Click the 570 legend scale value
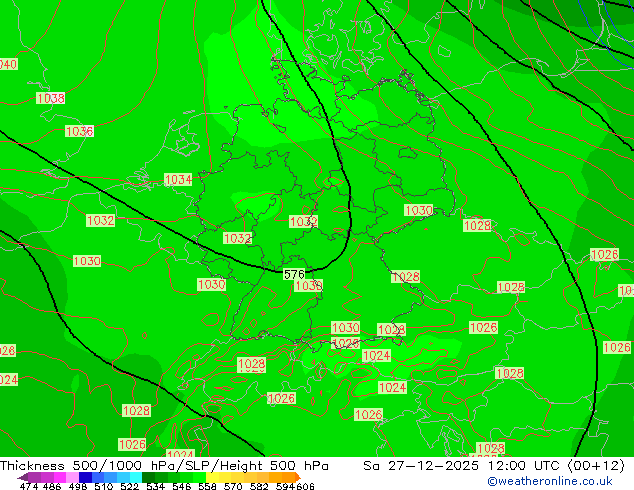 233,486
